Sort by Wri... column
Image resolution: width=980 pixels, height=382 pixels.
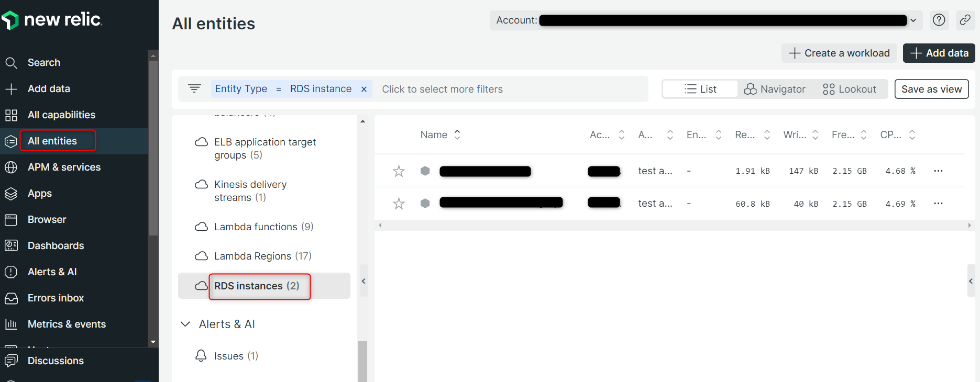pos(801,135)
